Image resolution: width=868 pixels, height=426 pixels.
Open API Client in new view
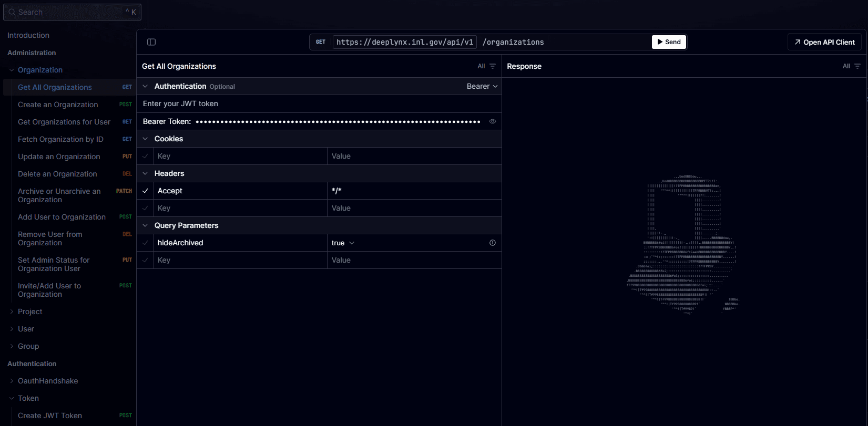[x=824, y=42]
